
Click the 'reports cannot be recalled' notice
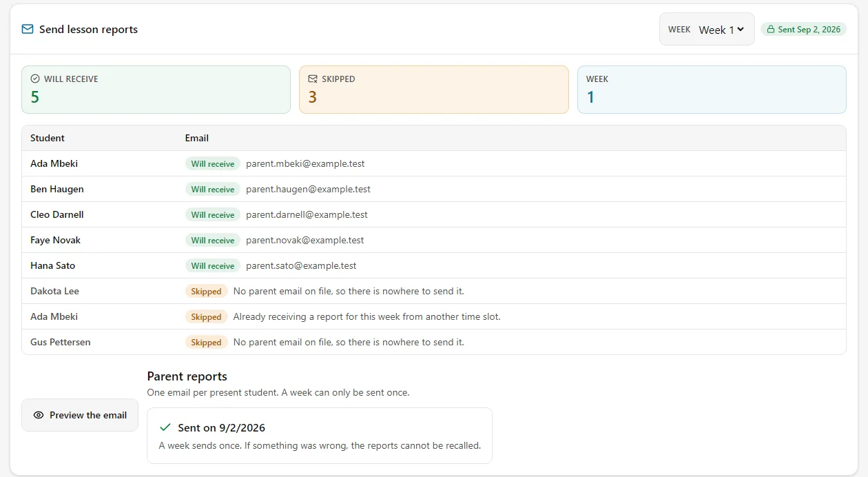pyautogui.click(x=320, y=445)
